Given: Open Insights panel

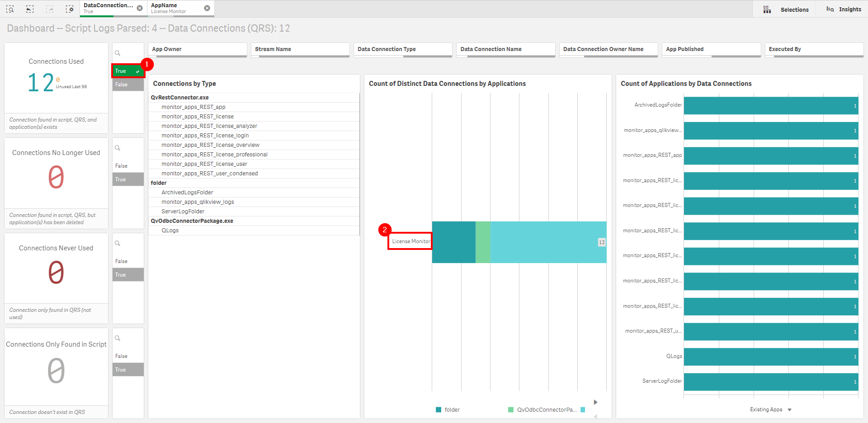Looking at the screenshot, I should tap(844, 9).
